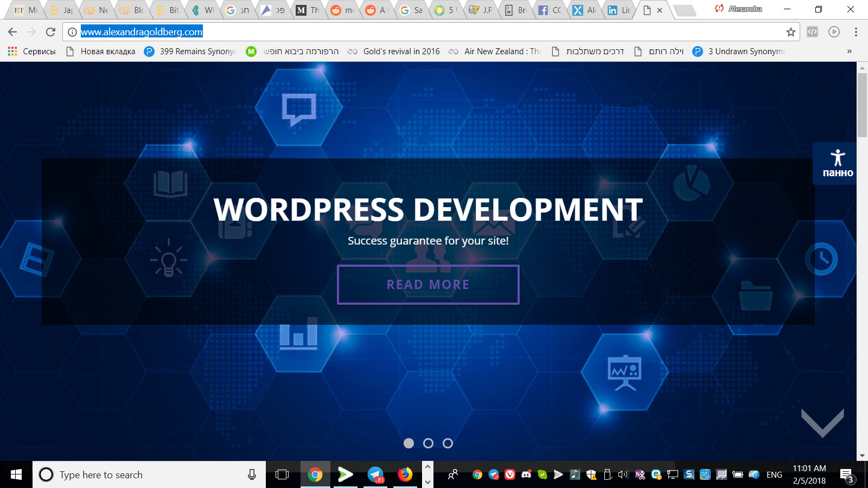Open the דרכים משתלבות bookmark
The width and height of the screenshot is (868, 488).
[x=588, y=52]
